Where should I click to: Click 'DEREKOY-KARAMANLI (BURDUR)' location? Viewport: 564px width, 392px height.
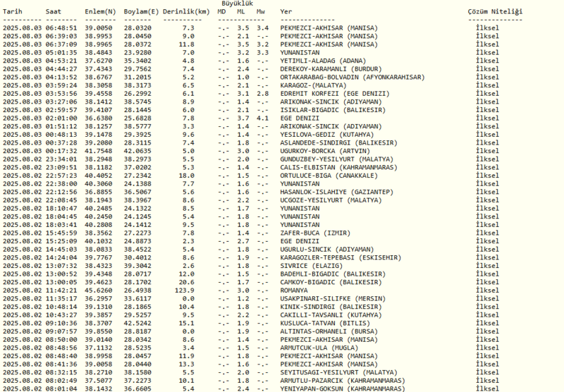(x=331, y=69)
